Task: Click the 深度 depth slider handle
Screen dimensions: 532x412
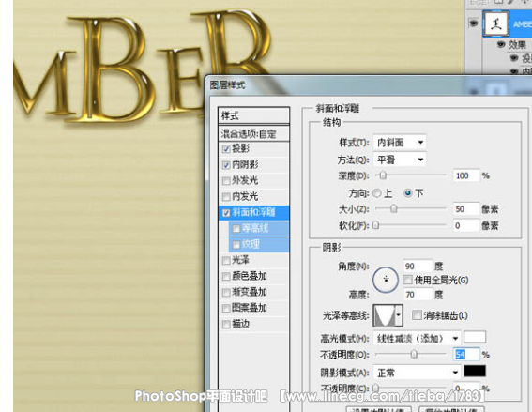Action: tap(383, 175)
